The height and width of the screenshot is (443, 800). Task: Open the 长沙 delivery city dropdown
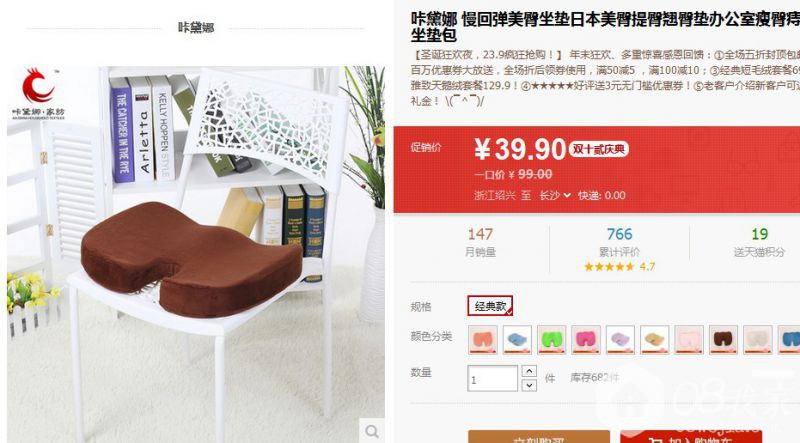point(555,195)
